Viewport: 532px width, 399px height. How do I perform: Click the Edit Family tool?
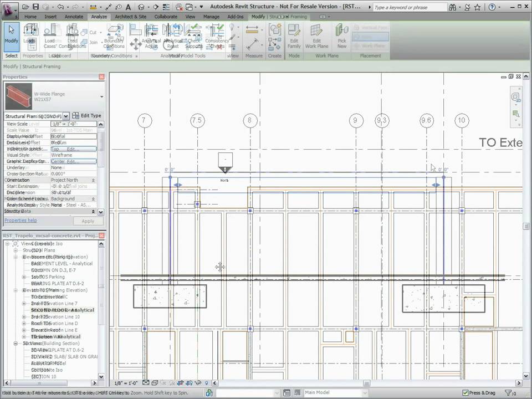pos(294,37)
